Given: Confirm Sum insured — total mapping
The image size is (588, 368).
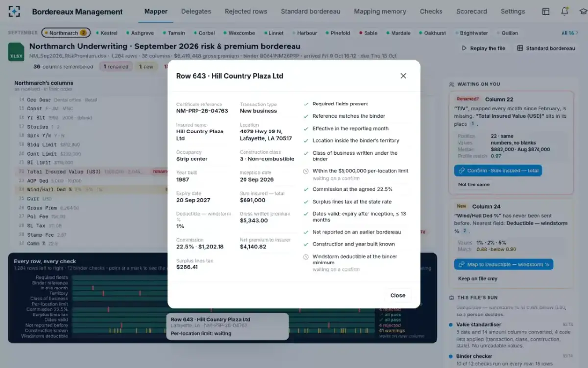Looking at the screenshot, I should coord(498,171).
